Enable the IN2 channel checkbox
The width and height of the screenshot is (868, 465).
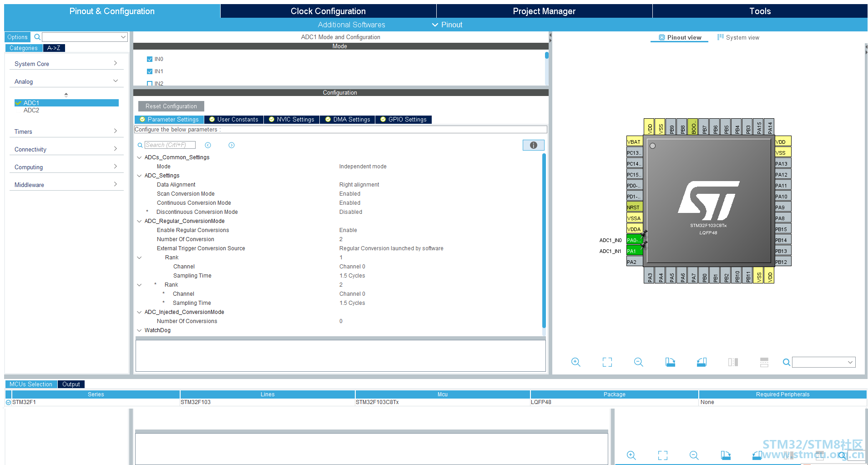150,83
